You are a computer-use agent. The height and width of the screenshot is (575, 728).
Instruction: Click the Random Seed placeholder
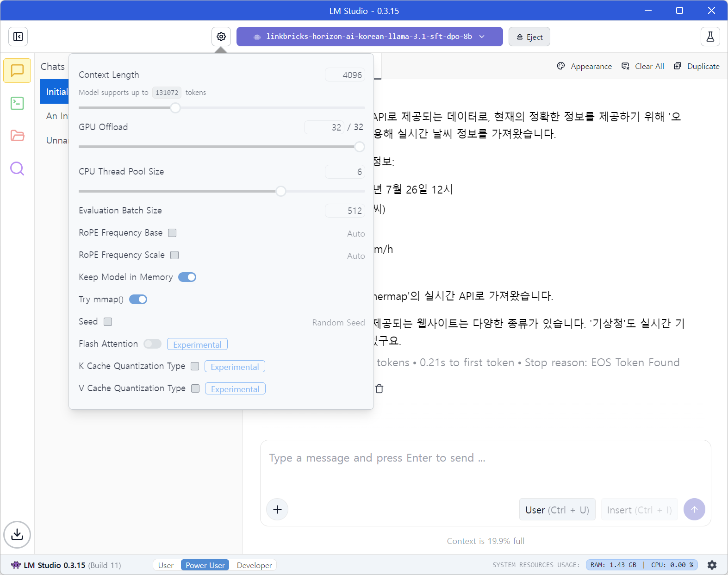pyautogui.click(x=338, y=323)
